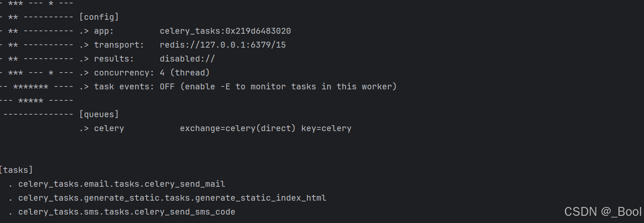The image size is (644, 223).
Task: Click the app: label in config
Action: (x=104, y=31)
